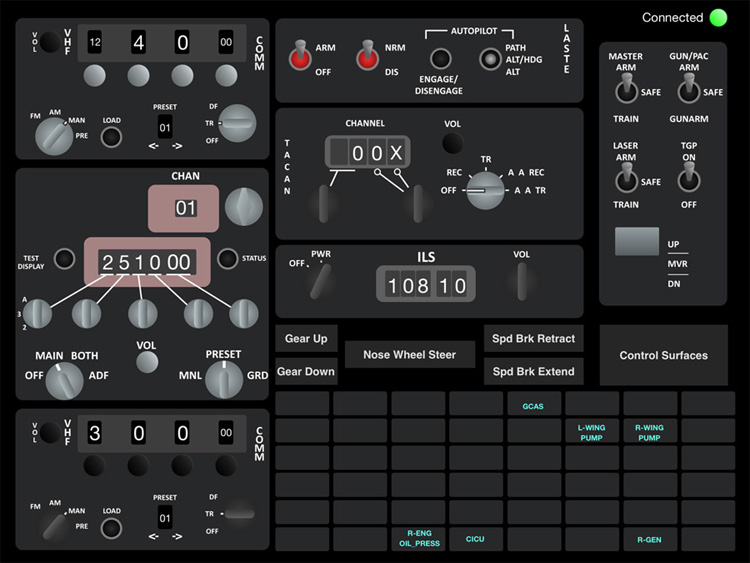The height and width of the screenshot is (563, 750).
Task: Click the knob under top VHF '4' digit
Action: click(x=138, y=76)
